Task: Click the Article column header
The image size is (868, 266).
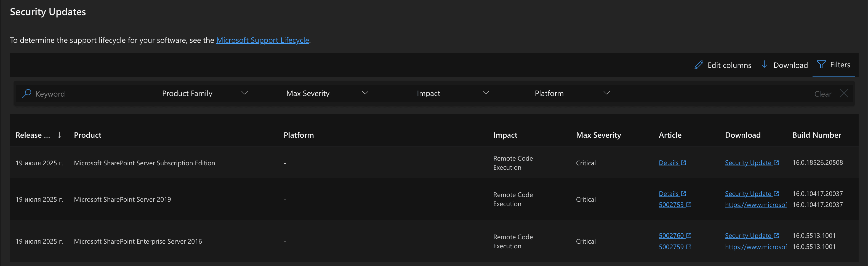Action: [x=670, y=135]
